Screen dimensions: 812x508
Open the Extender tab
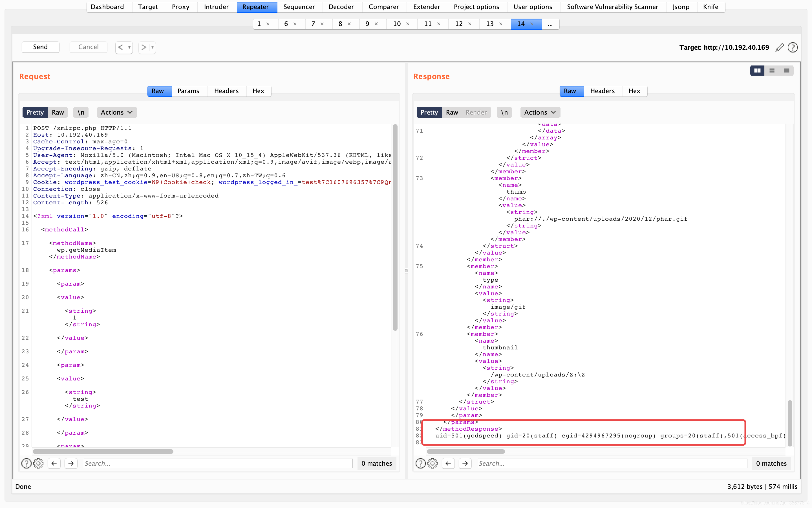coord(427,7)
